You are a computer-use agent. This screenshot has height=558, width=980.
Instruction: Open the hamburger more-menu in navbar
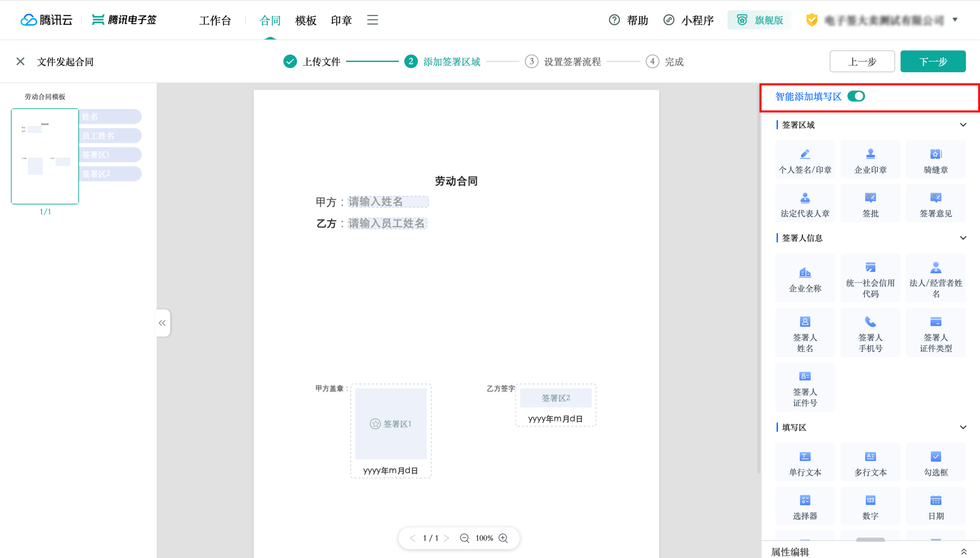[x=372, y=20]
